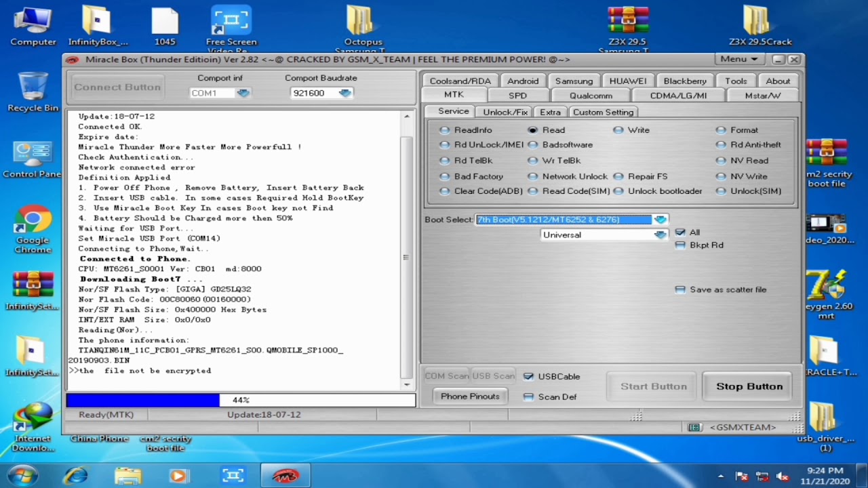The height and width of the screenshot is (488, 868).
Task: Open Internet Download Manager desktop icon
Action: coord(33,427)
